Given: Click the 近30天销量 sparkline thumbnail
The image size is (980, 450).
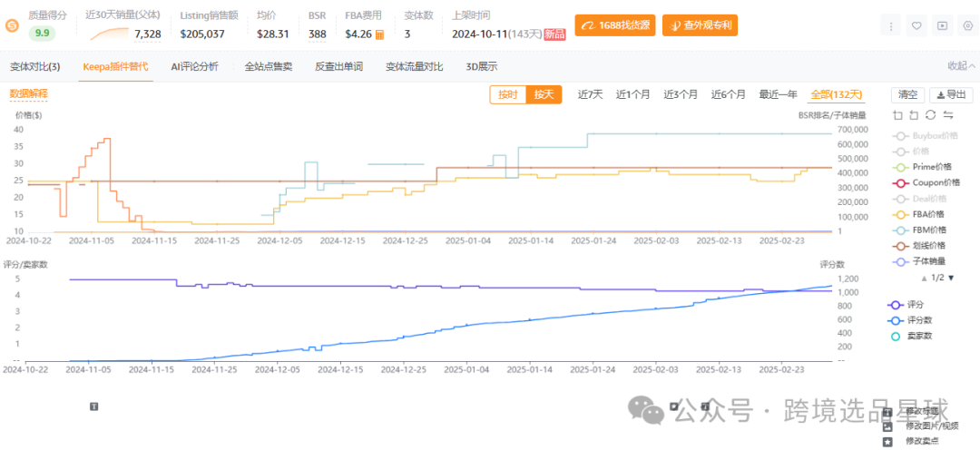Looking at the screenshot, I should (x=109, y=33).
